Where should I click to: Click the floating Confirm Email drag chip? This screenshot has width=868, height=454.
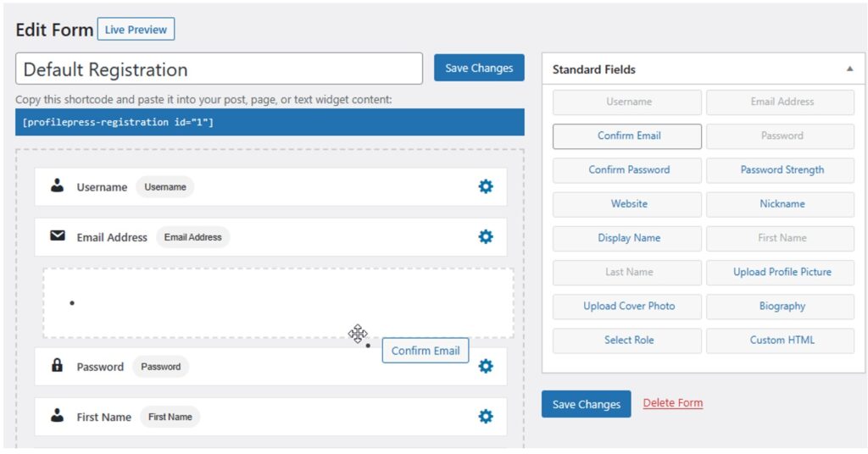(426, 351)
